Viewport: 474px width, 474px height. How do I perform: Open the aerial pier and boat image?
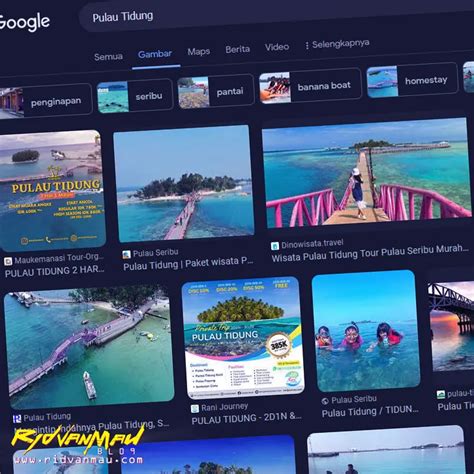(x=88, y=347)
